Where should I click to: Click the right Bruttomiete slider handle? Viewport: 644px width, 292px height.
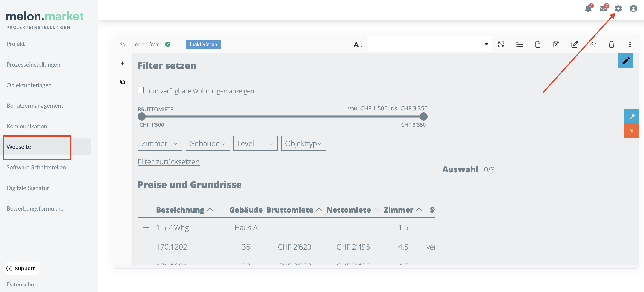coord(423,117)
